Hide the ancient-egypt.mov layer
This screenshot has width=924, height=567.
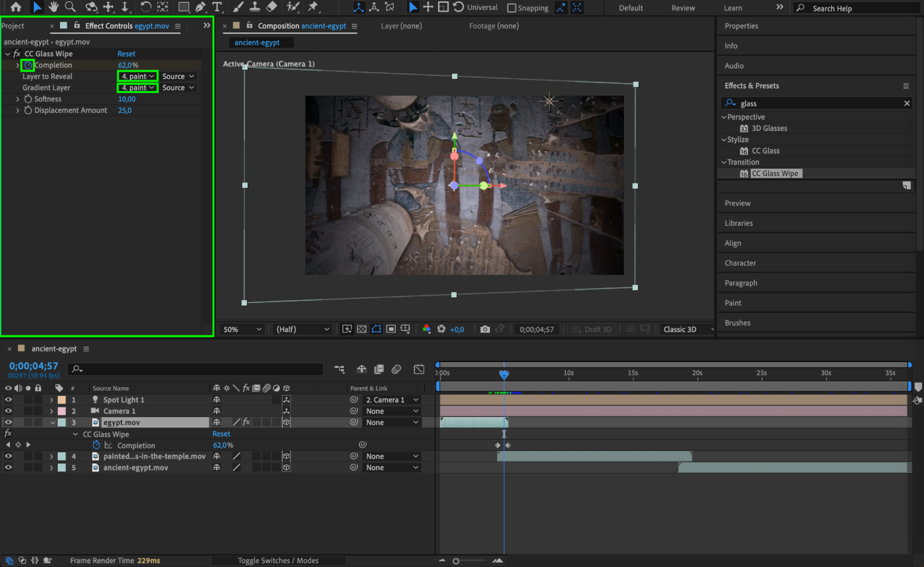tap(8, 468)
